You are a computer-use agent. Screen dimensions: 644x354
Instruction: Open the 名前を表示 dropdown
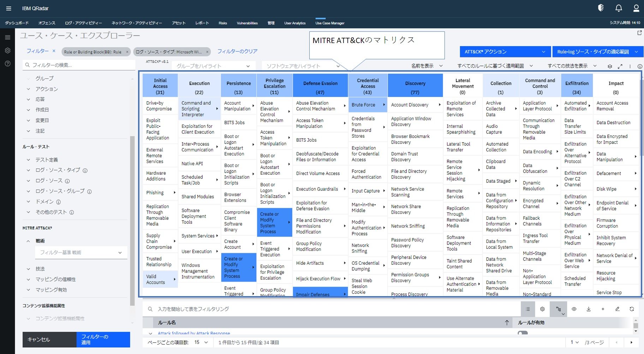[427, 66]
